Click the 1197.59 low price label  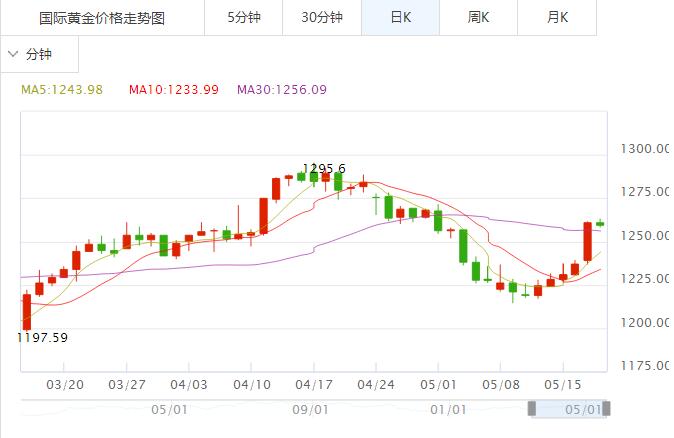[x=42, y=337]
